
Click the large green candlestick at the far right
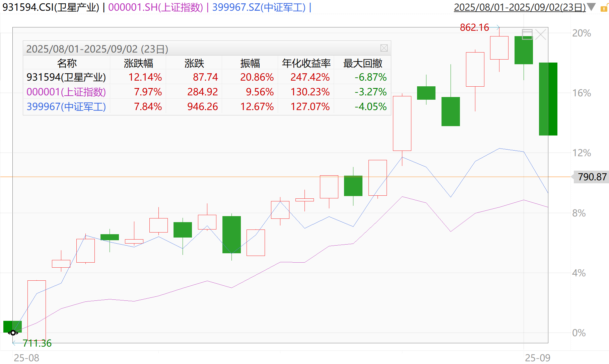point(548,99)
